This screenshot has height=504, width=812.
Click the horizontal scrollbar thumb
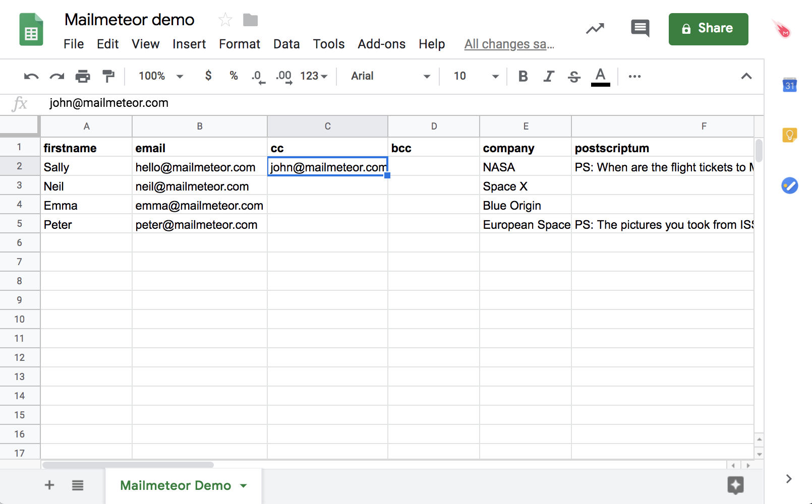tap(128, 465)
